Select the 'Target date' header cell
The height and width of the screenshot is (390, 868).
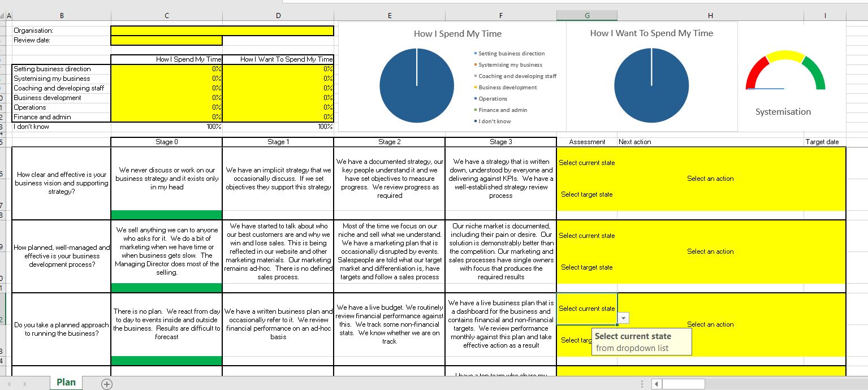click(x=825, y=142)
